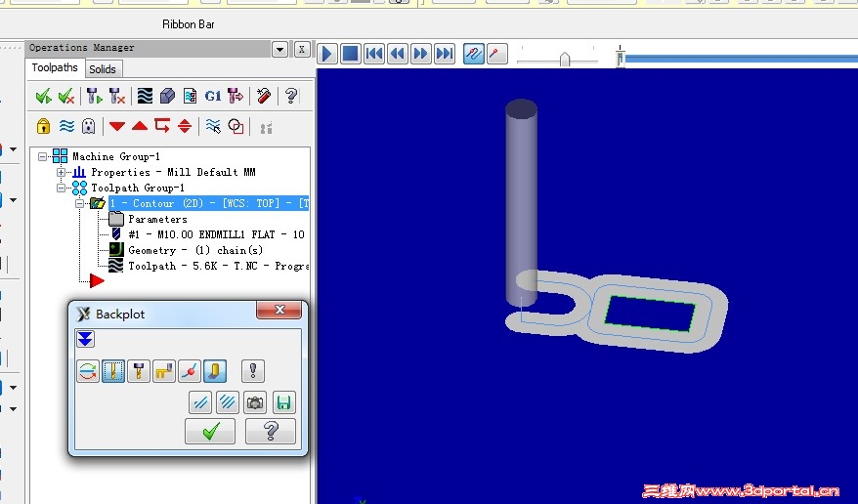Collapse the Machine Group-1 node
The width and height of the screenshot is (858, 504).
(43, 157)
